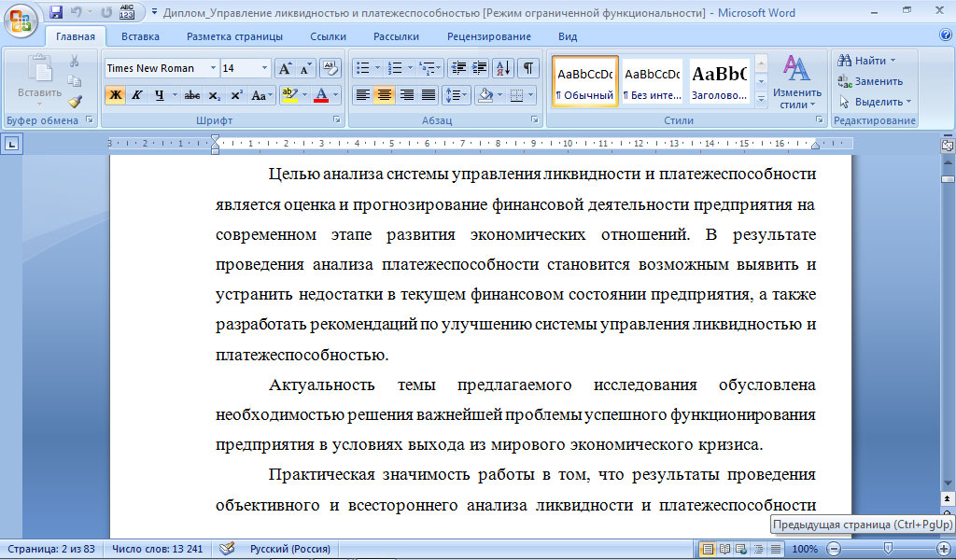The height and width of the screenshot is (560, 956).
Task: Save the document with the floppy icon
Action: tap(56, 11)
